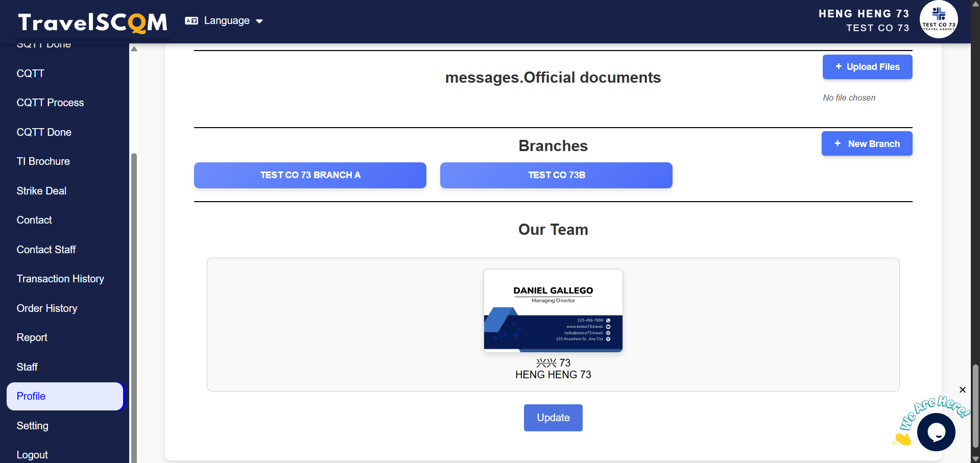
Task: Expand the Language dropdown
Action: [233, 21]
